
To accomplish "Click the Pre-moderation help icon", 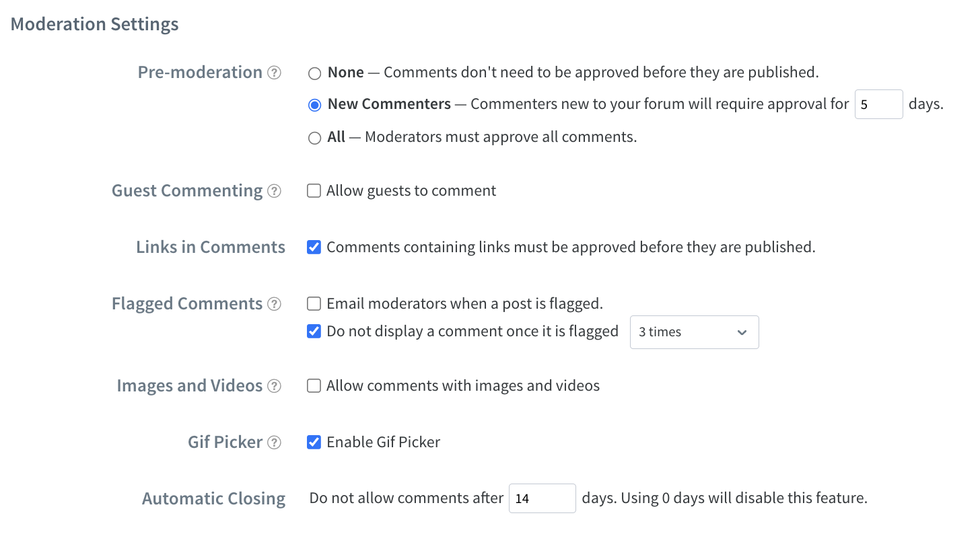I will (274, 73).
